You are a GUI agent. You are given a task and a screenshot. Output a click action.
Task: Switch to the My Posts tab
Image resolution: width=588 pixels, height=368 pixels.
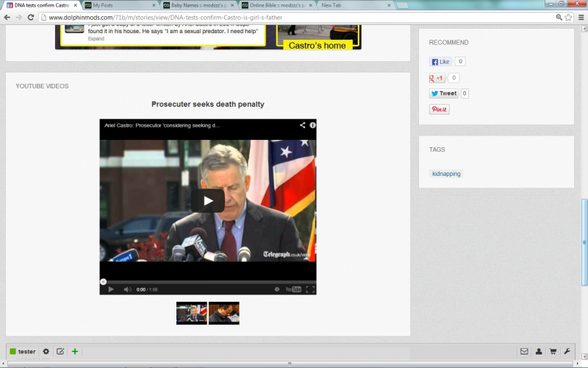(x=119, y=5)
